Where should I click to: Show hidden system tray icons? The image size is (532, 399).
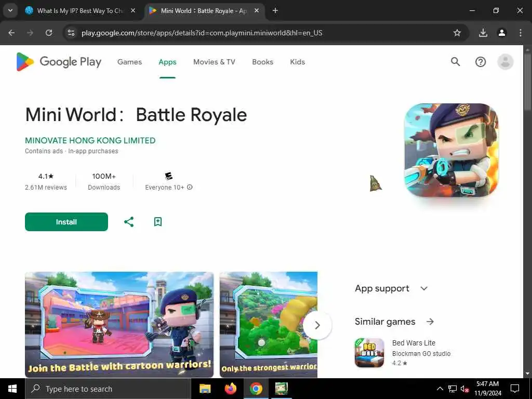tap(440, 389)
